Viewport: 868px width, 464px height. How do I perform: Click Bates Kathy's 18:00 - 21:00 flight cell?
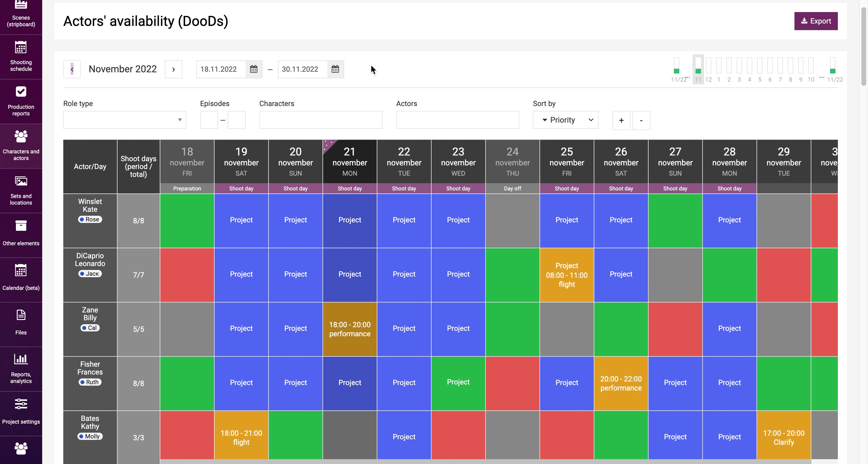(x=241, y=435)
